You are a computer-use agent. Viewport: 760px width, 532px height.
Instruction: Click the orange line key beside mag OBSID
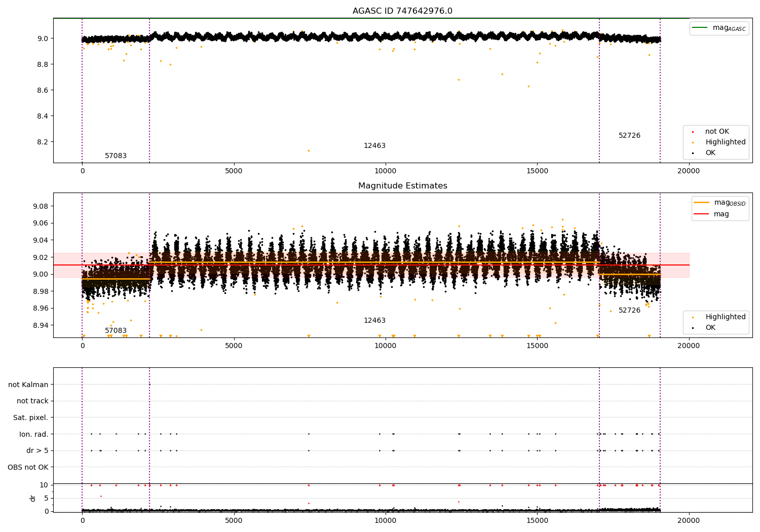702,203
